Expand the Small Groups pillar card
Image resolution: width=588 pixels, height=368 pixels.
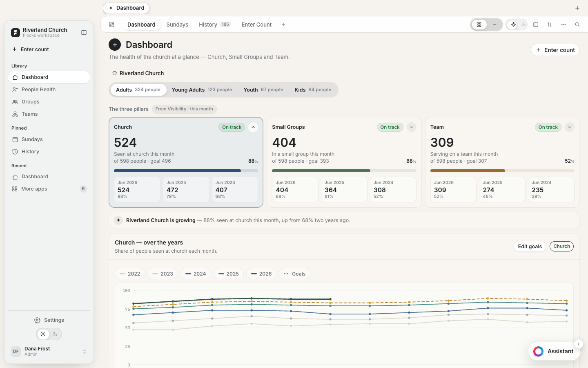[412, 127]
